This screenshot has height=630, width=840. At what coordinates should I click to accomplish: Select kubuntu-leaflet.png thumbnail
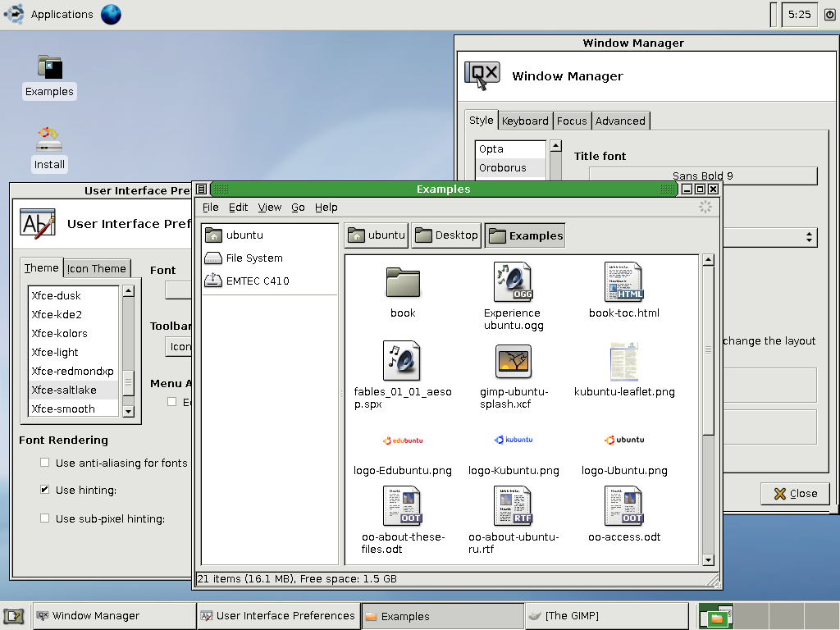[623, 361]
